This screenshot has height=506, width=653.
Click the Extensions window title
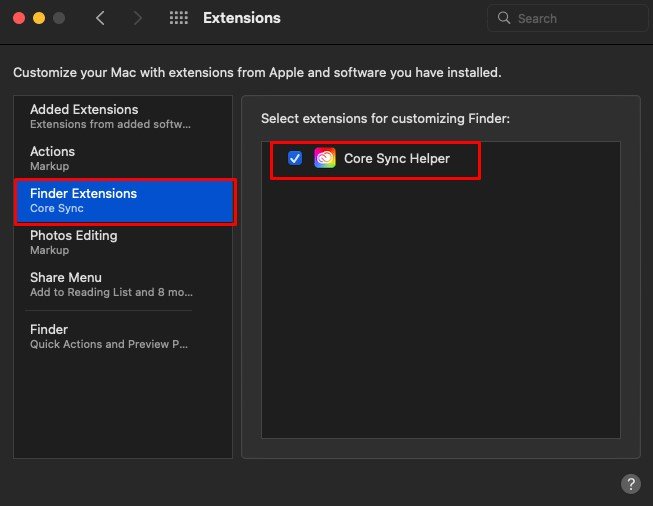(242, 18)
